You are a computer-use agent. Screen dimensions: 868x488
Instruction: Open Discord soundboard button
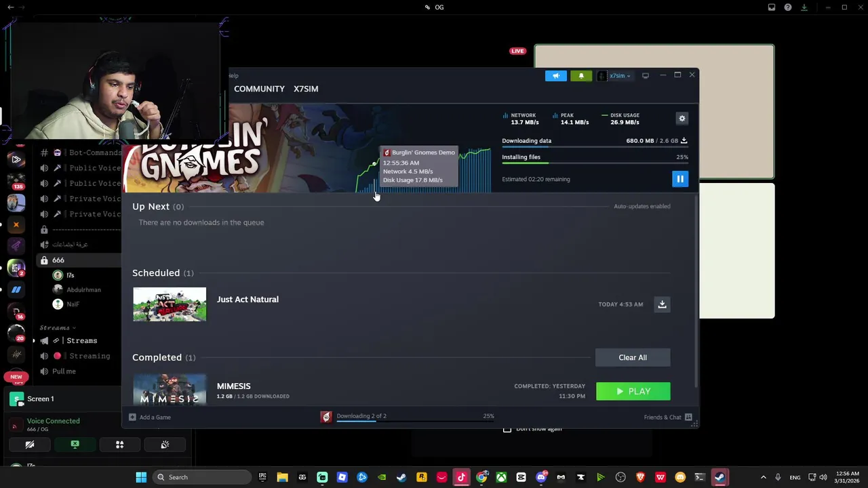(x=165, y=445)
